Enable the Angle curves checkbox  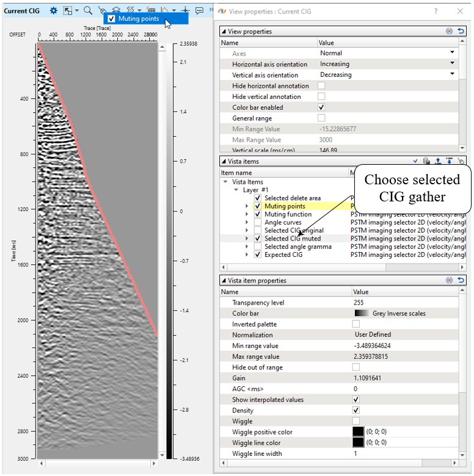[258, 223]
